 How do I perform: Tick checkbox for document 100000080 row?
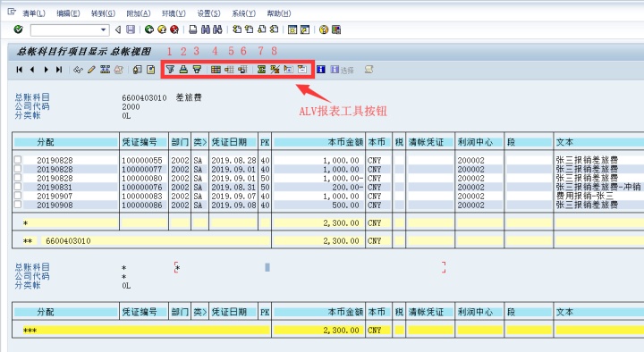[x=18, y=177]
